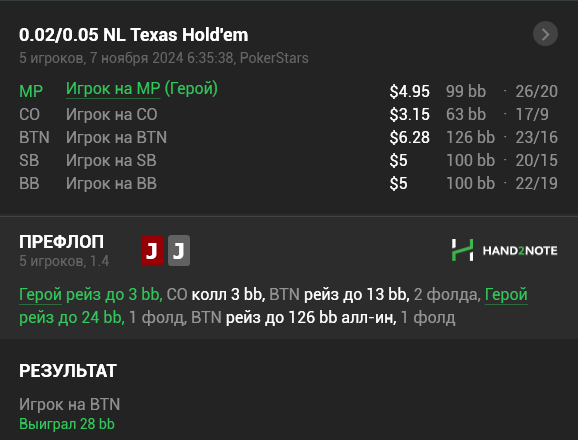Select the 'Игрок на CO' row
The height and width of the screenshot is (440, 578).
click(x=288, y=114)
